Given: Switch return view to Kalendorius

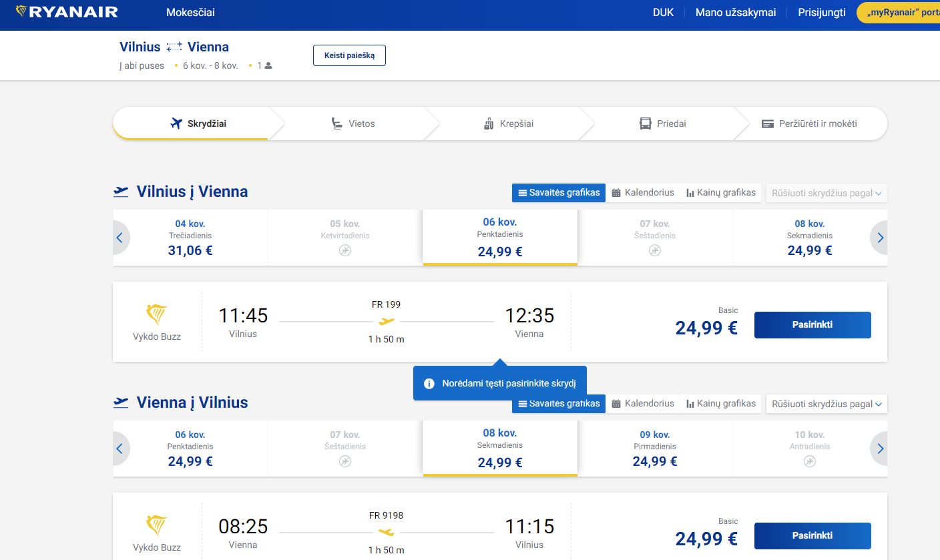Looking at the screenshot, I should [x=642, y=404].
